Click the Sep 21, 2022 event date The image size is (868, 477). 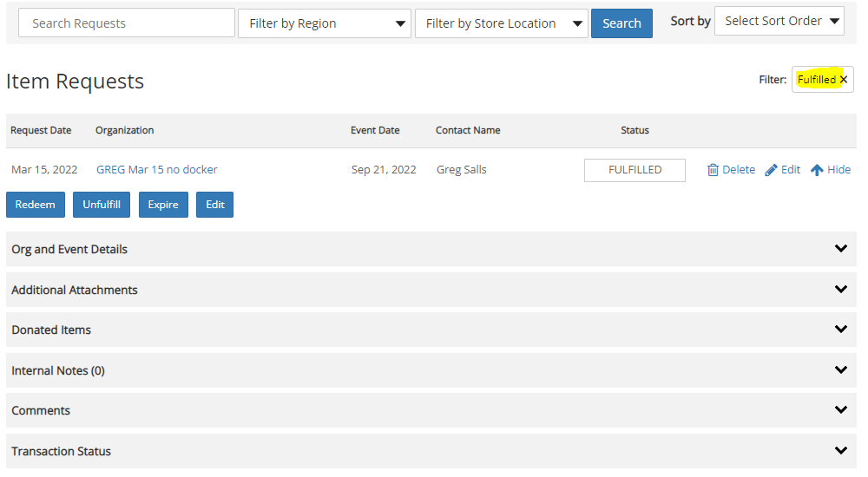coord(384,170)
